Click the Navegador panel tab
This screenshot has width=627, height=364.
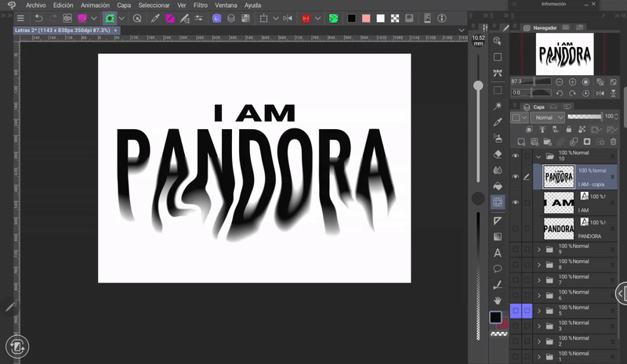point(545,27)
